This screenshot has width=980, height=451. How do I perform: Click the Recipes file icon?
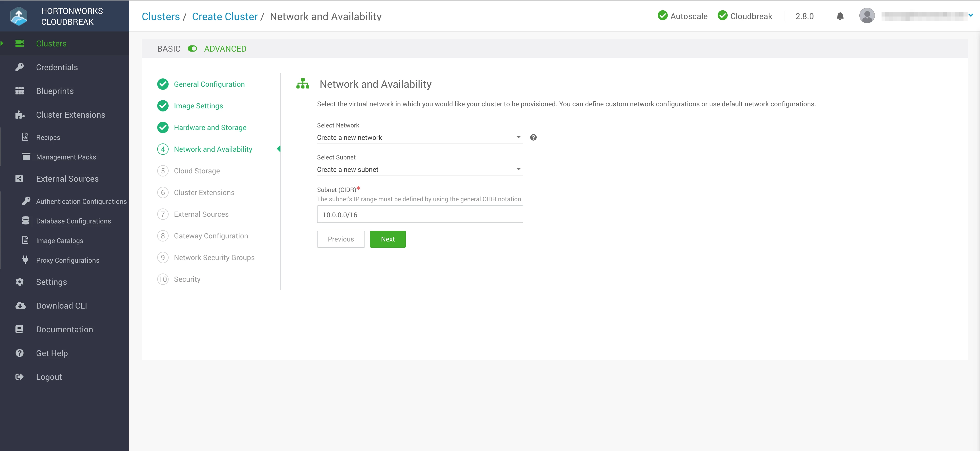25,137
